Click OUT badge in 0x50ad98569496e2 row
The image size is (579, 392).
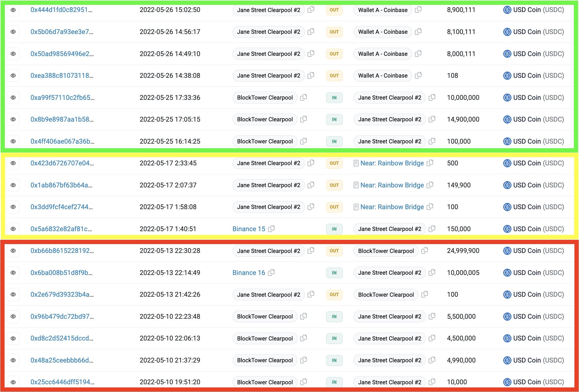pyautogui.click(x=334, y=54)
